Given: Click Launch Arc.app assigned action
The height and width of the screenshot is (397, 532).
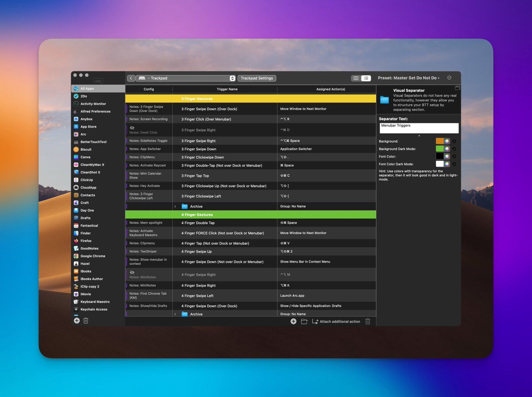Looking at the screenshot, I should coord(292,296).
